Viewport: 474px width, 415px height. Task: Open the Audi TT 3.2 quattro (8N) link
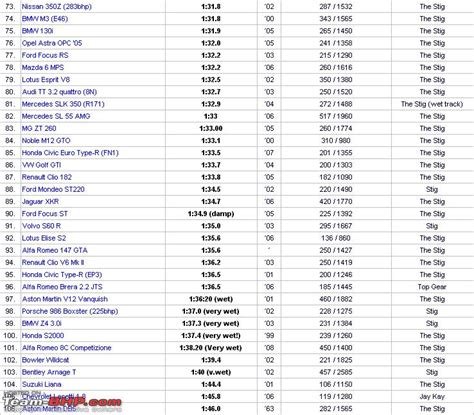59,92
